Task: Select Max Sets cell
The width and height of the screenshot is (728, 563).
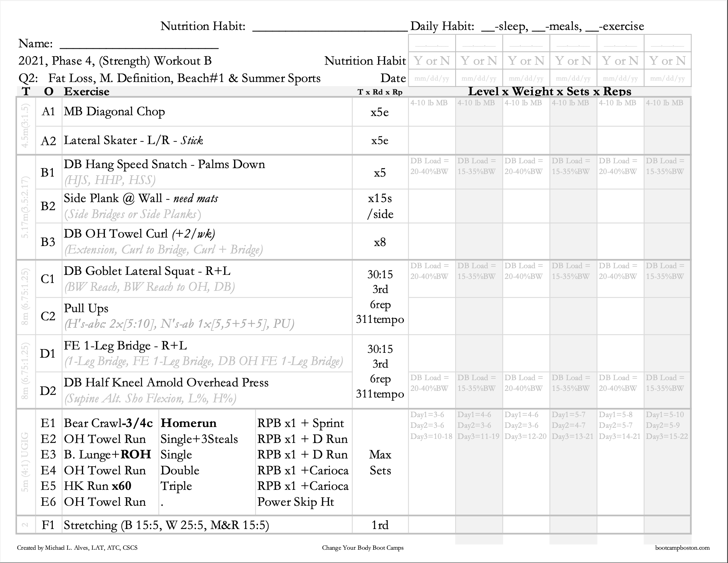Action: pyautogui.click(x=380, y=463)
